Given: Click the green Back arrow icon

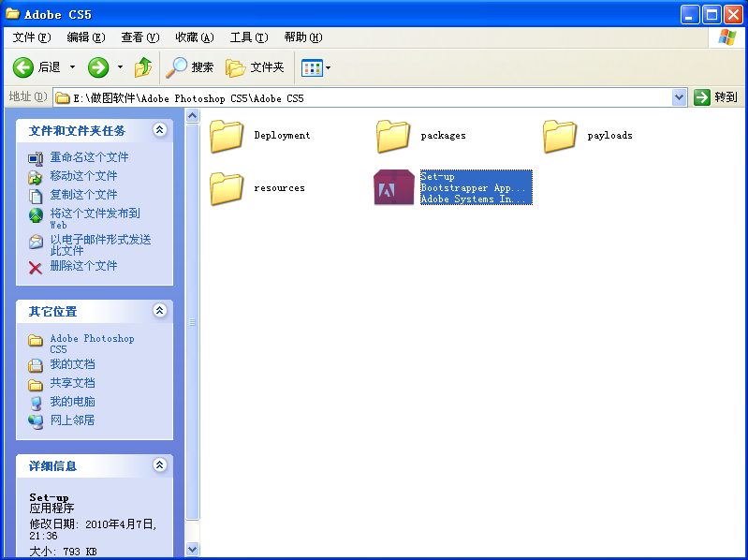Looking at the screenshot, I should coord(22,67).
